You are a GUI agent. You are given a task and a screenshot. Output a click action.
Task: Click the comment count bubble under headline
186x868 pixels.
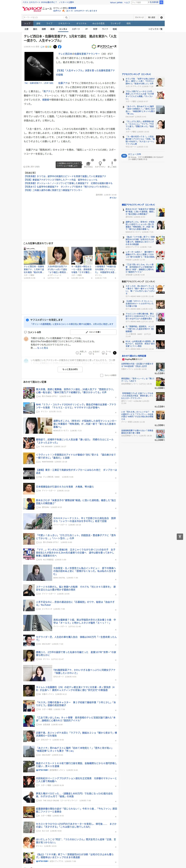(43, 47)
